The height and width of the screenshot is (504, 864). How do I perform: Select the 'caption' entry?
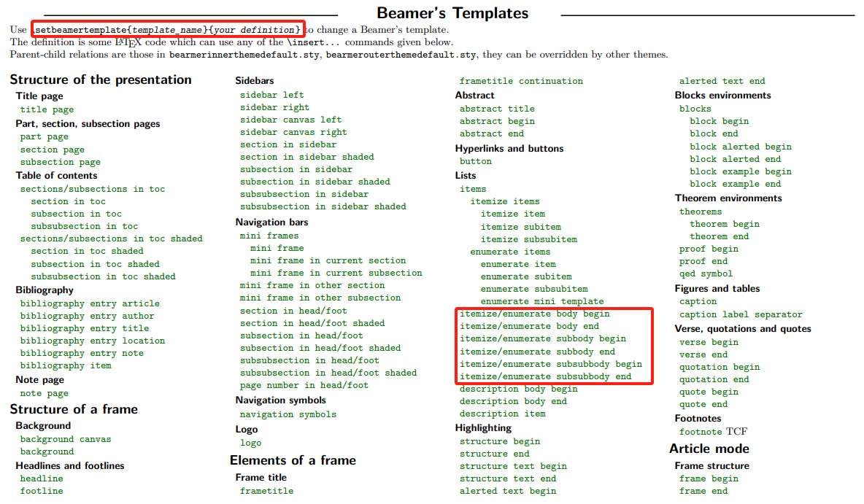(x=698, y=302)
